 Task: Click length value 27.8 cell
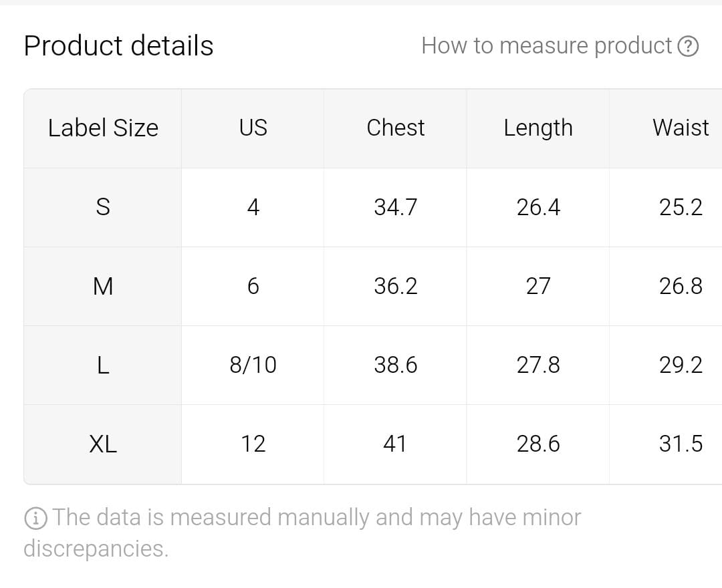(x=538, y=365)
